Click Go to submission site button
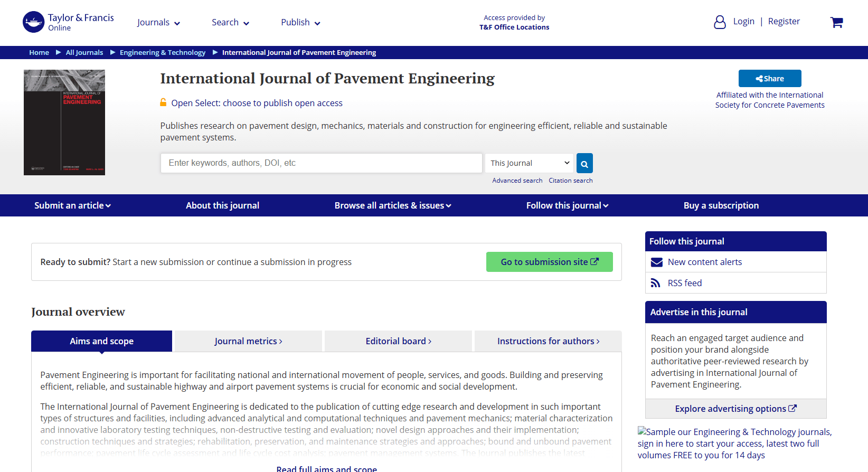 click(550, 262)
